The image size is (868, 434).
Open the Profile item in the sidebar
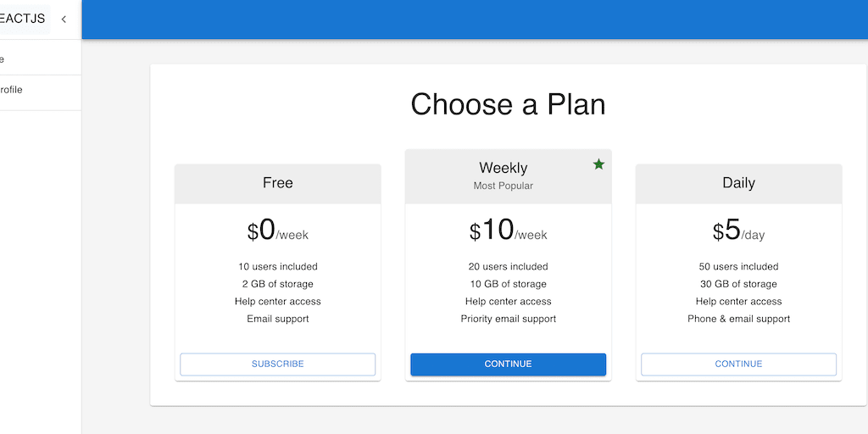pos(12,90)
